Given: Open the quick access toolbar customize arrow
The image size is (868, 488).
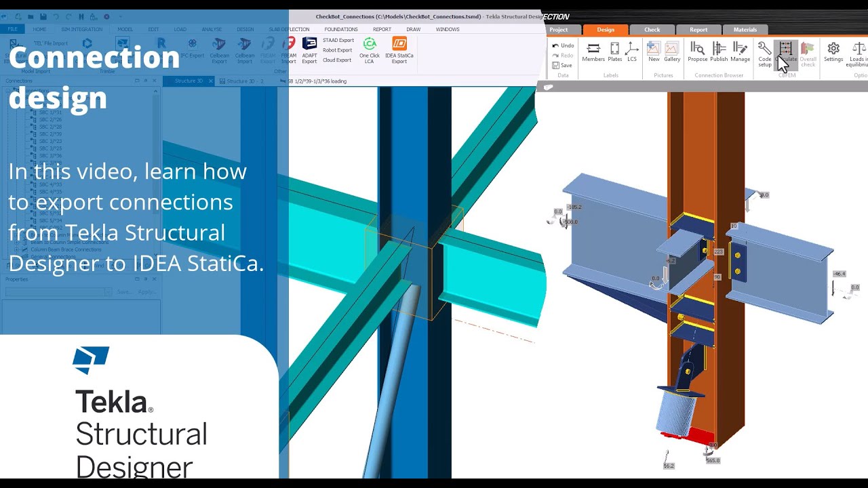Looking at the screenshot, I should coord(121,16).
